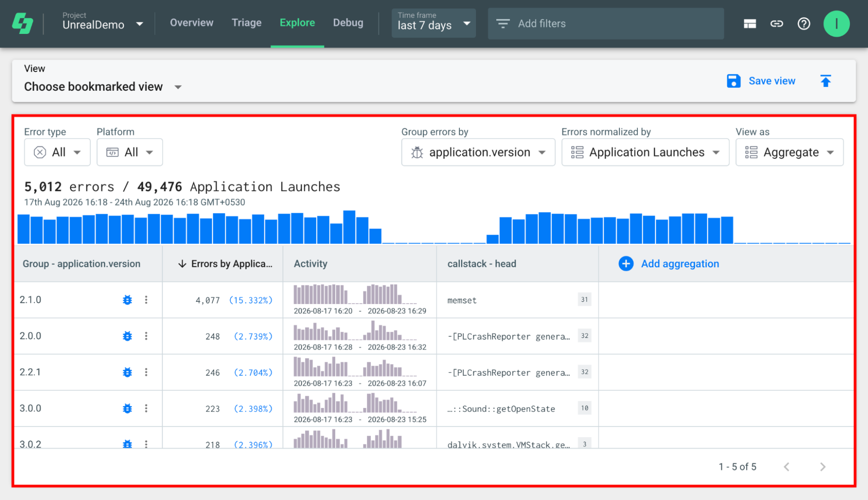Image resolution: width=868 pixels, height=500 pixels.
Task: Click version 2.1.0 group name
Action: click(30, 300)
